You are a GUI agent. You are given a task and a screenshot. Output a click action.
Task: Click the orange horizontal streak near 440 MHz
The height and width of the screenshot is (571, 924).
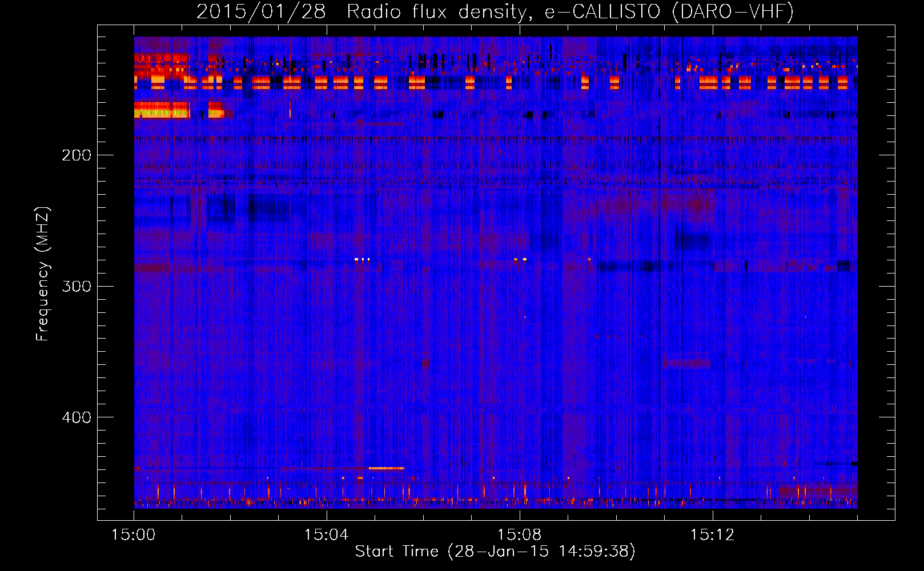coord(386,468)
